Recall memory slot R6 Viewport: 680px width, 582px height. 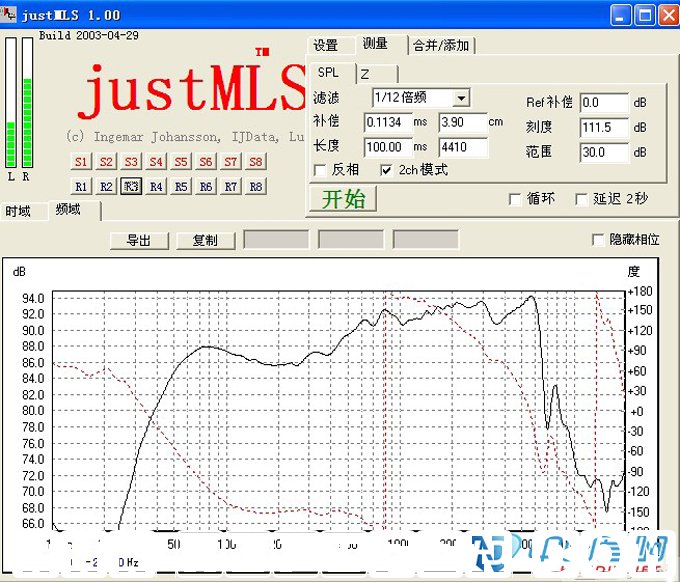[206, 186]
